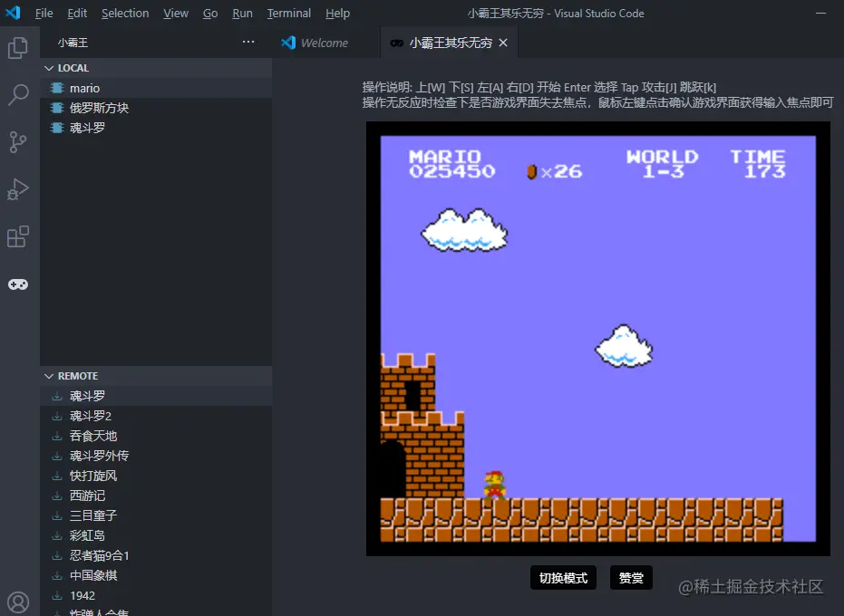Open the View menu
This screenshot has height=616, width=844.
[176, 13]
